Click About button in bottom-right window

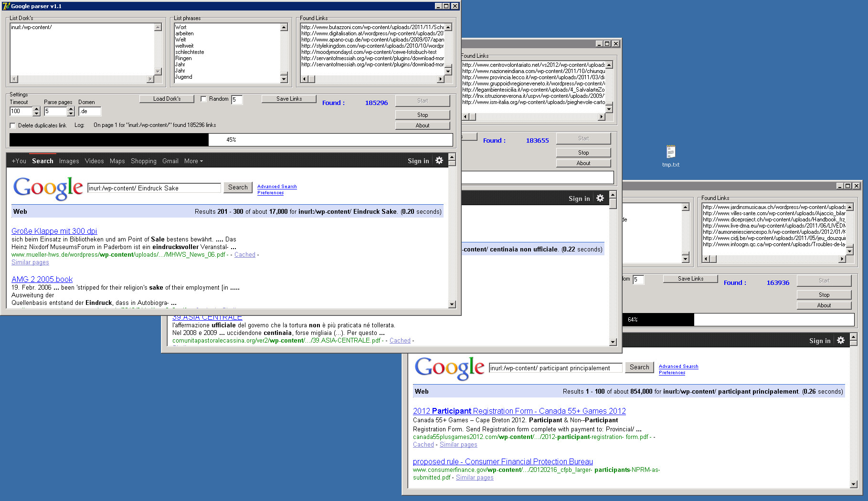824,305
